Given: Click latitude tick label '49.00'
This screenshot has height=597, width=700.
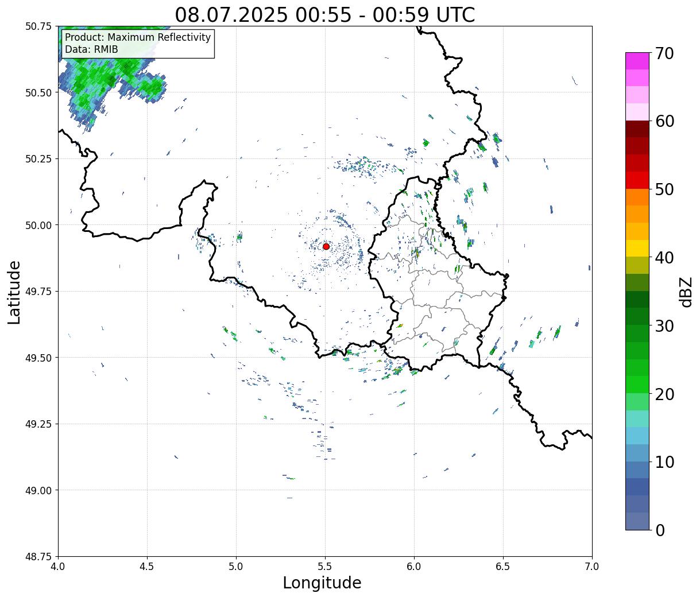Looking at the screenshot, I should point(38,490).
